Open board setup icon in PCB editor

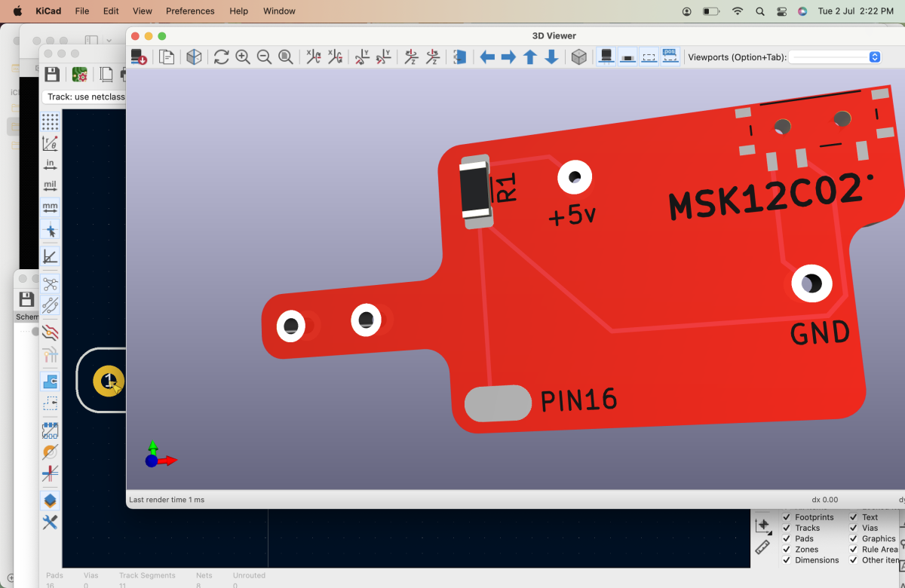coord(79,74)
